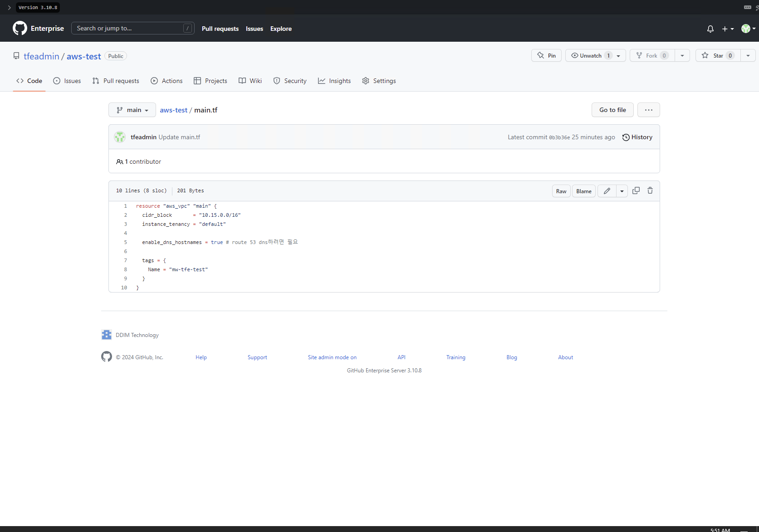Screen dimensions: 759x532
Task: Fork the repository
Action: point(652,55)
